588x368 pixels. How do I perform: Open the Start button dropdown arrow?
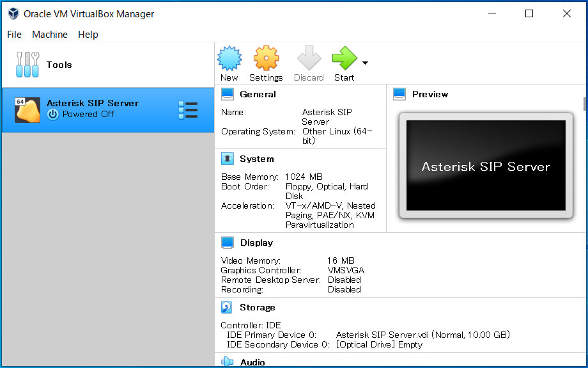pyautogui.click(x=365, y=63)
